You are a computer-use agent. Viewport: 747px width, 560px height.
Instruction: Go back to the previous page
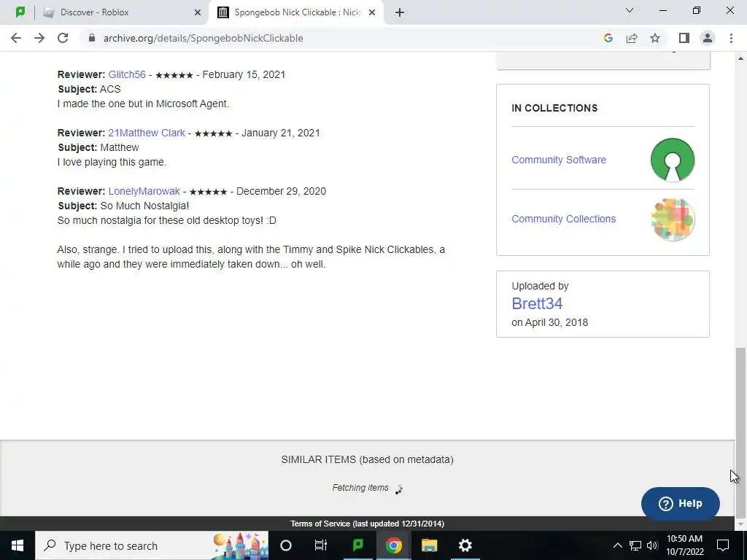(16, 38)
